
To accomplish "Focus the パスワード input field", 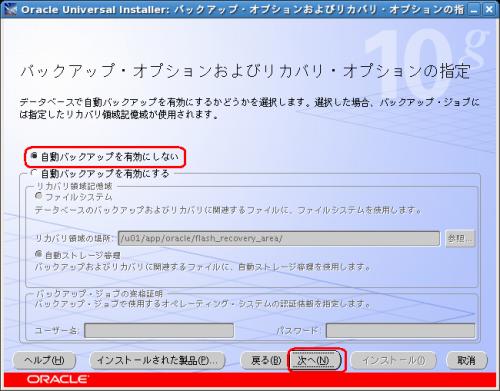I will coord(400,331).
